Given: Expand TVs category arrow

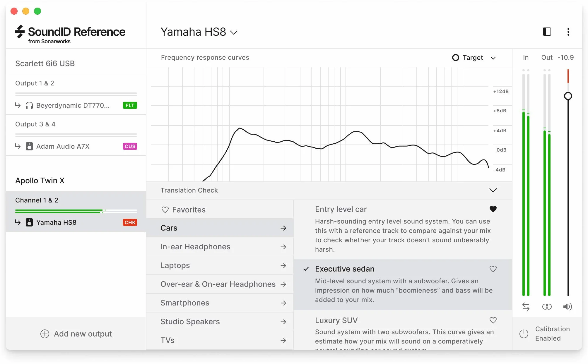Looking at the screenshot, I should point(283,340).
